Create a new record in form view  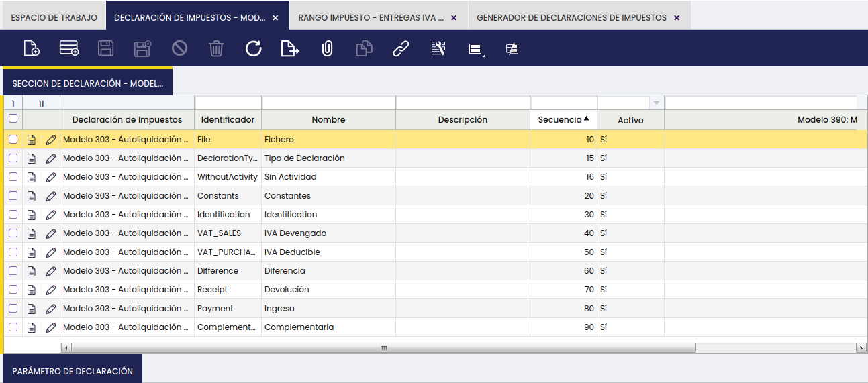pos(32,48)
